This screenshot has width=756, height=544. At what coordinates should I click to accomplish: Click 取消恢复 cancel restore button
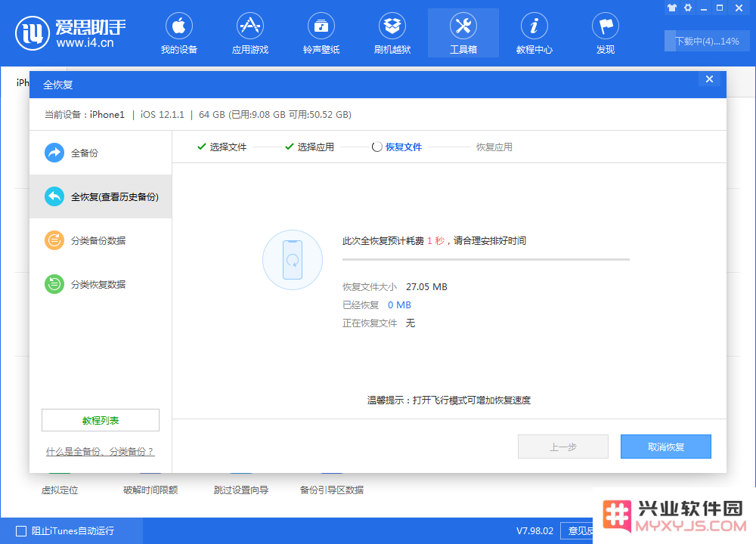[x=666, y=447]
